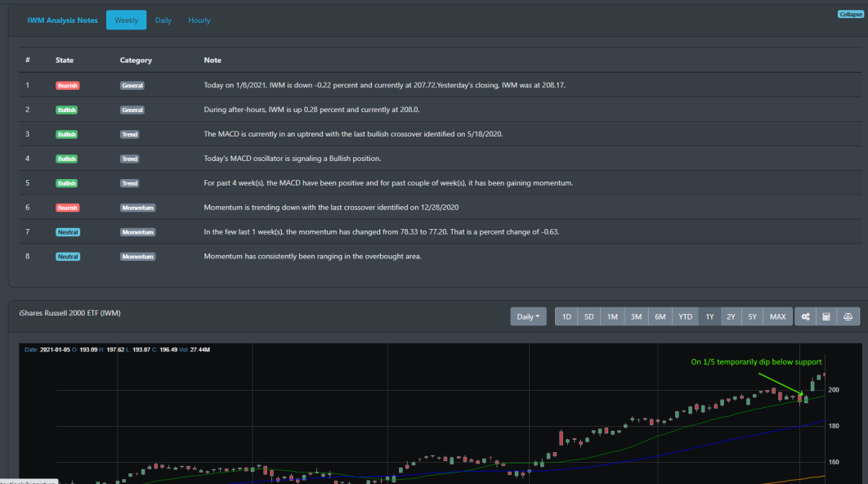The height and width of the screenshot is (484, 868).
Task: Click note 'Momentum has consistently been ranging in the overbought area'
Action: point(312,257)
